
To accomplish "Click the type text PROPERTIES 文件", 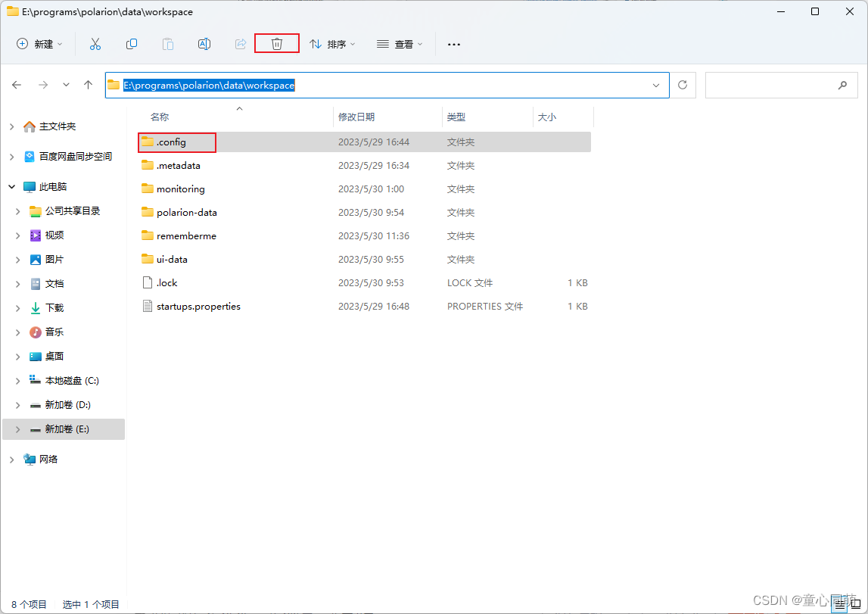I will (485, 306).
